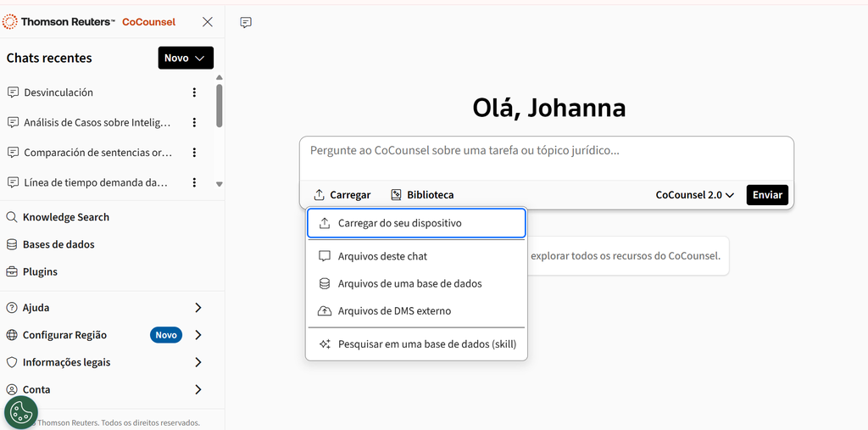Screen dimensions: 868x430
Task: Click the cookie settings icon
Action: [20, 412]
